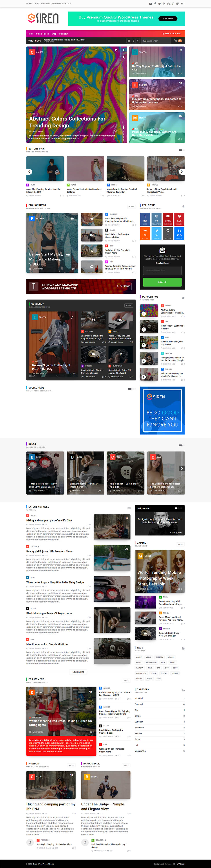Click next arrow in Editors Pick carousel
Viewport: 211px width, 868px height.
(181, 172)
